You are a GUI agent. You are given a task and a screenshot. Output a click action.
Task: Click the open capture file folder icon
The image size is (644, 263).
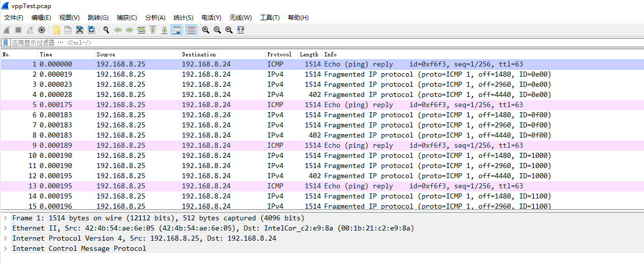point(56,30)
